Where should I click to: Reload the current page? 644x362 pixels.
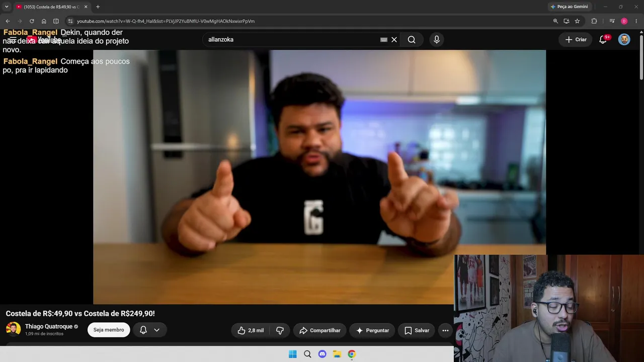[x=32, y=21]
